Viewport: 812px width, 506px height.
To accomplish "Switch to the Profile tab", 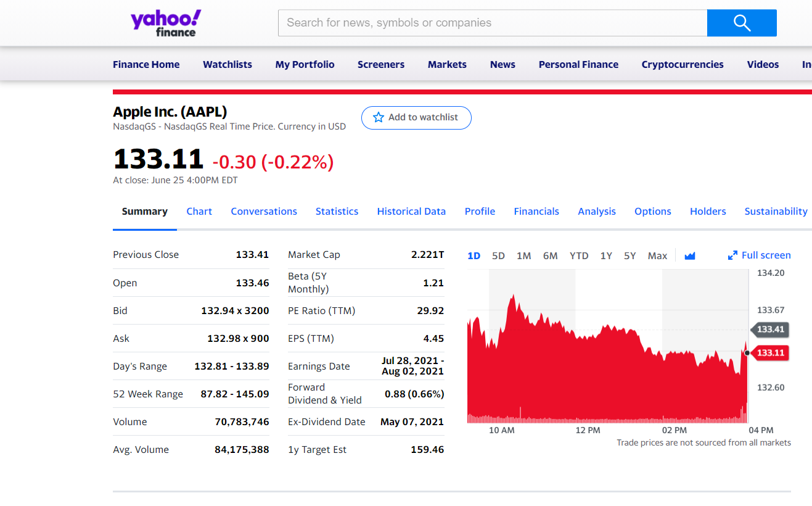I will (x=480, y=211).
